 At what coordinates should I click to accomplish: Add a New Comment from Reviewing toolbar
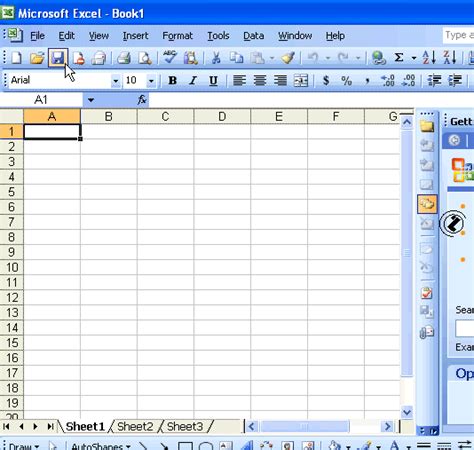coord(426,126)
